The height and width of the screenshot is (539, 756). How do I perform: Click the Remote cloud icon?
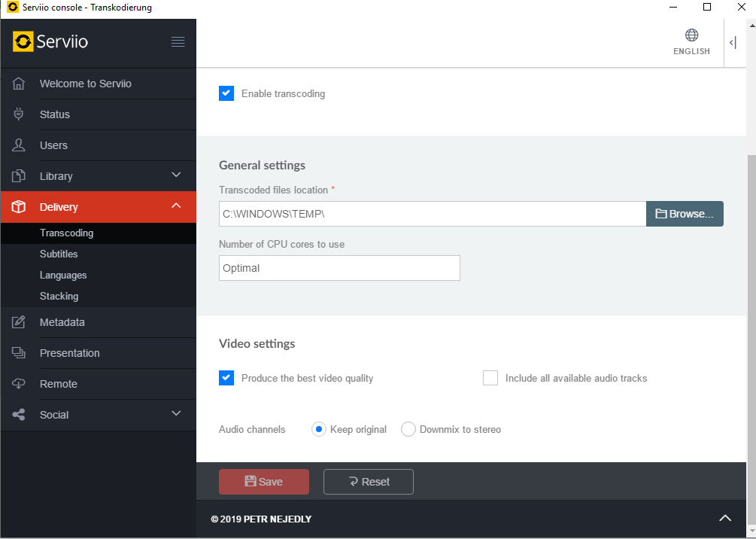20,384
